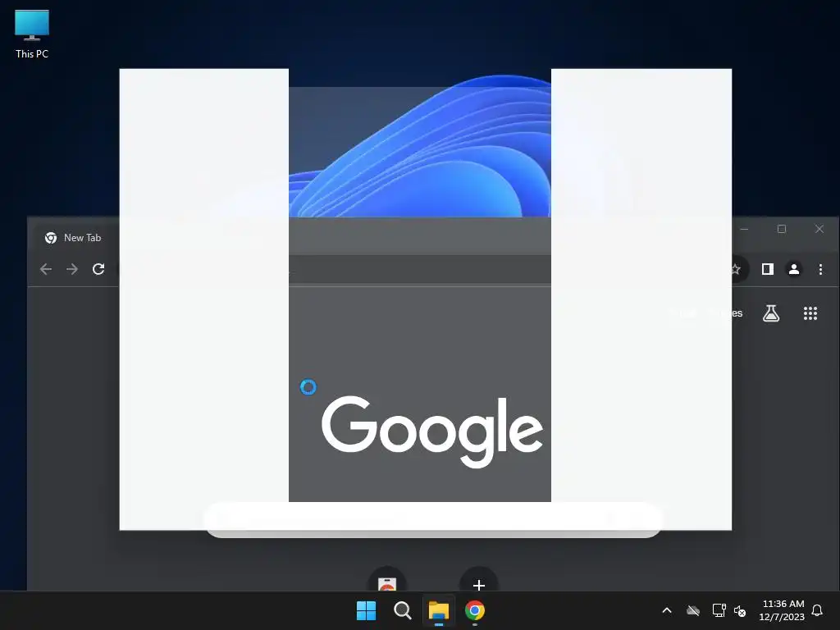
Task: Click the muted volume tray icon
Action: [x=740, y=610]
